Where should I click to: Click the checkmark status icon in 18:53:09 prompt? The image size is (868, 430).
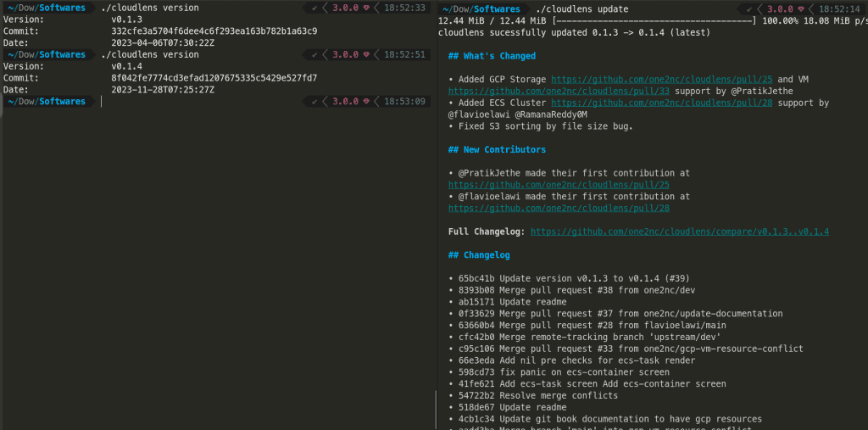coord(314,101)
